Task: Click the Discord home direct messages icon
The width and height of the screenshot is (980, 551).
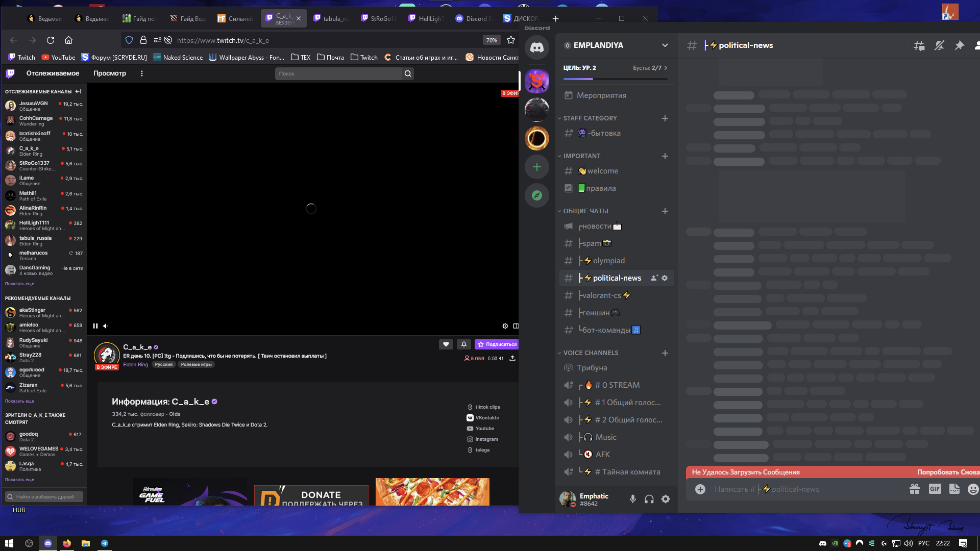Action: coord(536,48)
